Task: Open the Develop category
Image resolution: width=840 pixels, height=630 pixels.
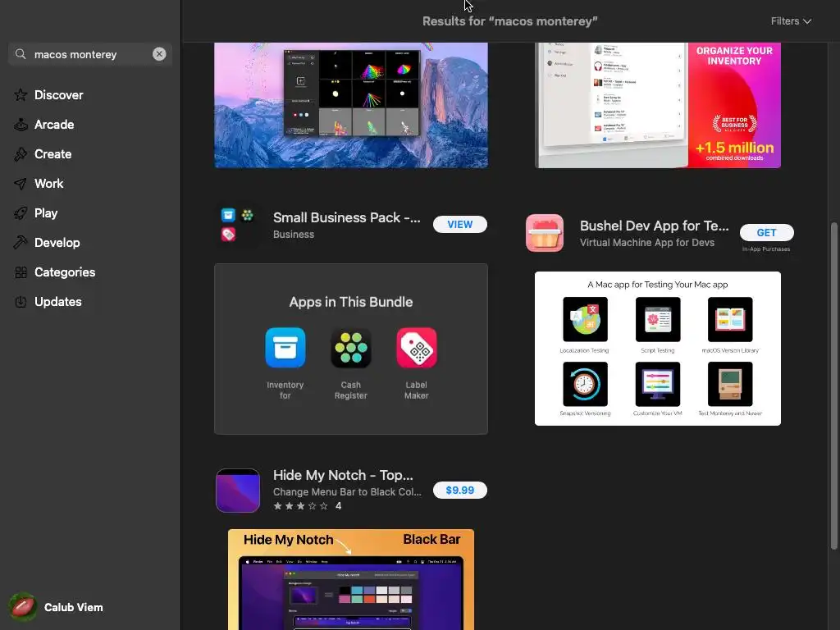Action: (x=57, y=242)
